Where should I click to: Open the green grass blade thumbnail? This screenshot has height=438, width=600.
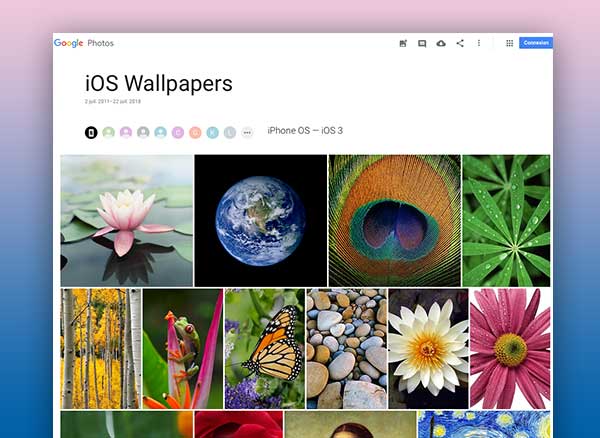click(127, 424)
